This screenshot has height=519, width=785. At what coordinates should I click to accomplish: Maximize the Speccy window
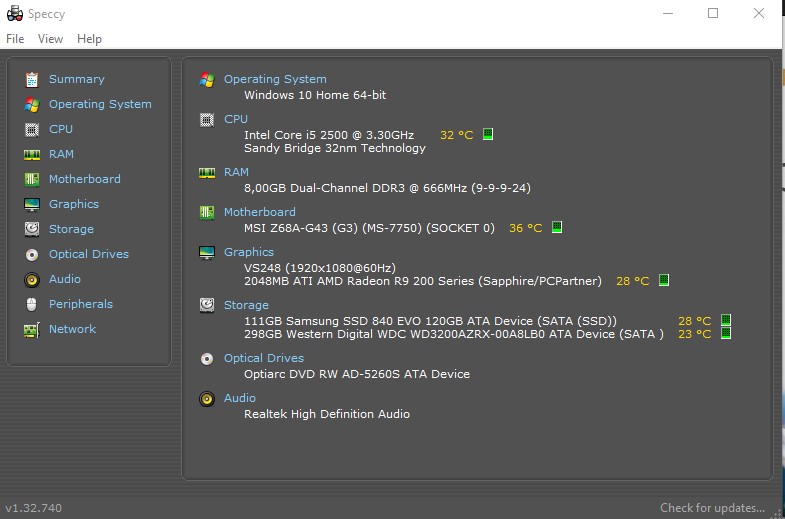pos(713,14)
